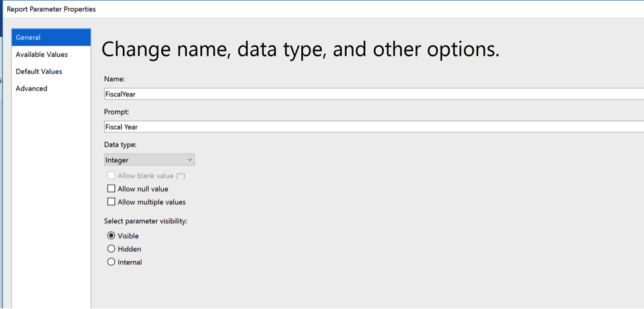Image resolution: width=644 pixels, height=309 pixels.
Task: Open the Available Values page
Action: (52, 55)
